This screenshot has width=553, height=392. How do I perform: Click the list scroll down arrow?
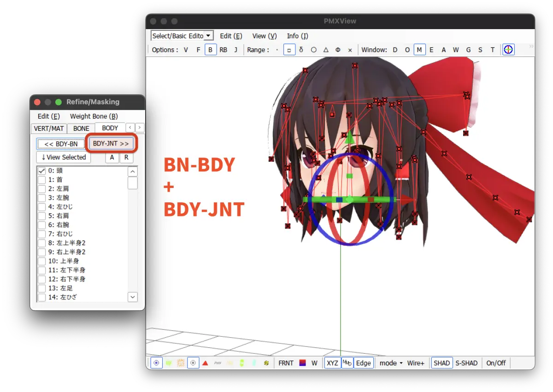[x=133, y=297]
